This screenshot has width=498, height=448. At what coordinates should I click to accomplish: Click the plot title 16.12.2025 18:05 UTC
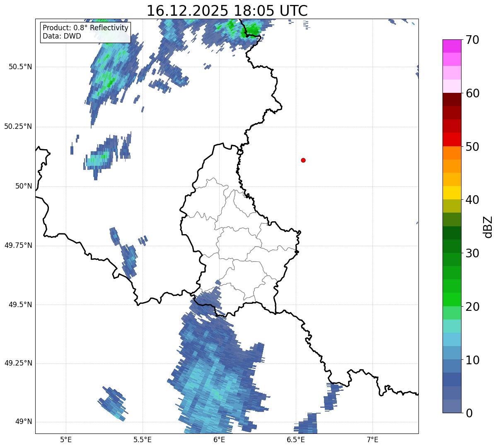pyautogui.click(x=227, y=11)
